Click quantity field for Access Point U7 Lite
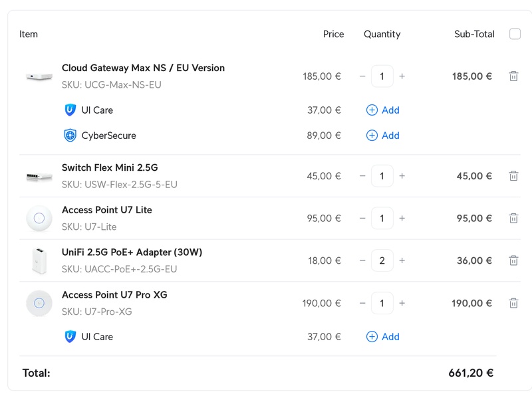 (x=382, y=218)
